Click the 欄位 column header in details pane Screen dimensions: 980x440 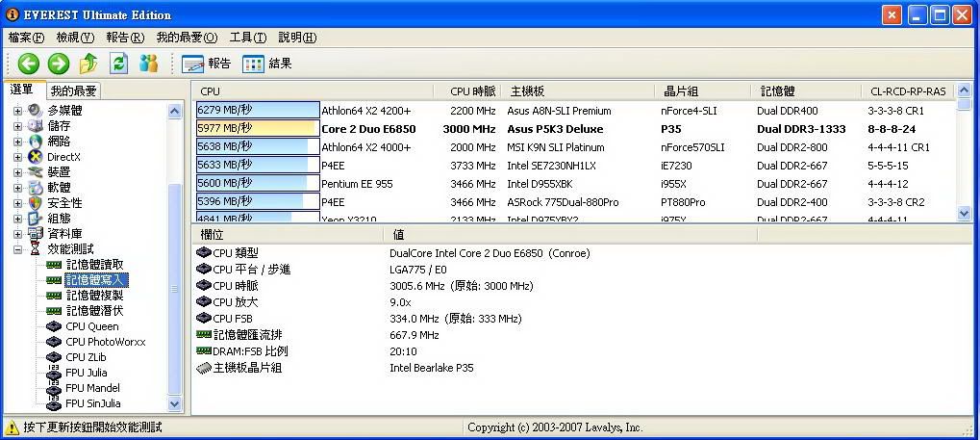288,235
